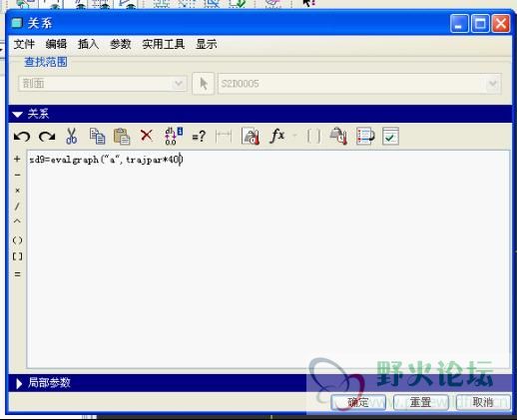Click inside the relation text editor
The image size is (517, 420).
pyautogui.click(x=268, y=259)
